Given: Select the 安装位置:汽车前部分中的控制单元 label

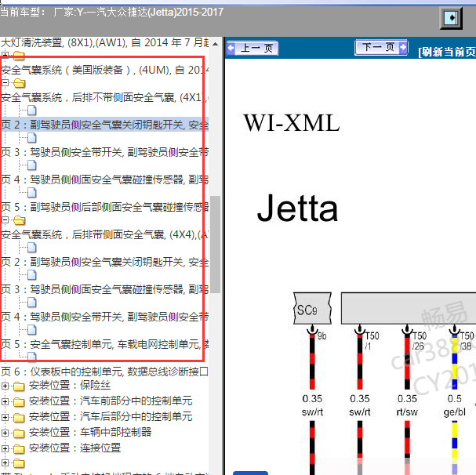Looking at the screenshot, I should point(111,401).
